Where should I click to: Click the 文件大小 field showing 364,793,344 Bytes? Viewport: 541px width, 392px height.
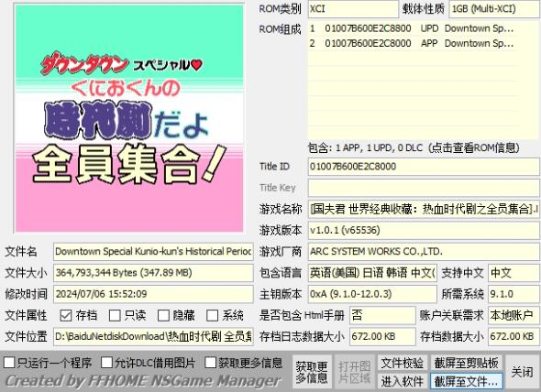pos(153,273)
